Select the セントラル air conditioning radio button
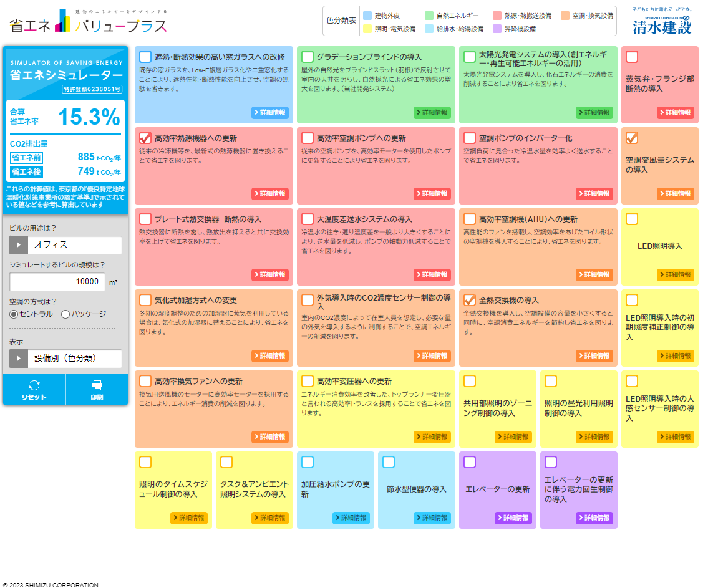The width and height of the screenshot is (703, 588). pos(14,314)
